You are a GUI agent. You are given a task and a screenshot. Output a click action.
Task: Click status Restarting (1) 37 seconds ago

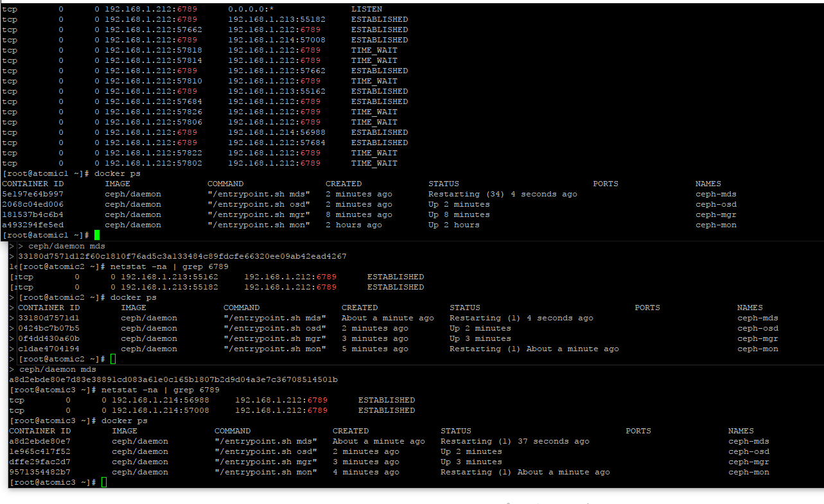pyautogui.click(x=515, y=441)
